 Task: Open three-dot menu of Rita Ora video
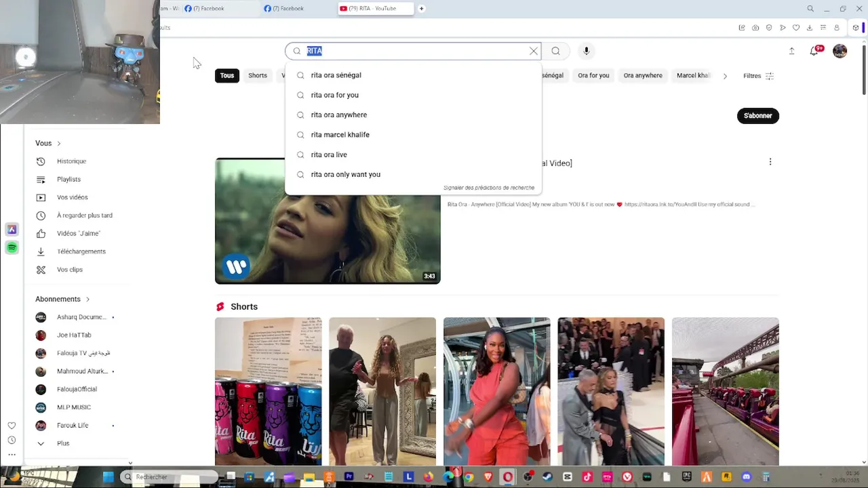(770, 162)
